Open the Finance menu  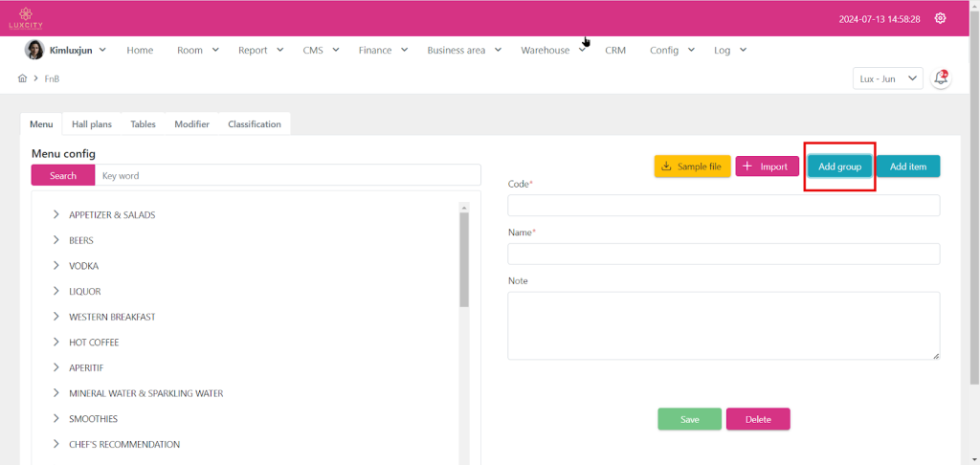pyautogui.click(x=383, y=50)
